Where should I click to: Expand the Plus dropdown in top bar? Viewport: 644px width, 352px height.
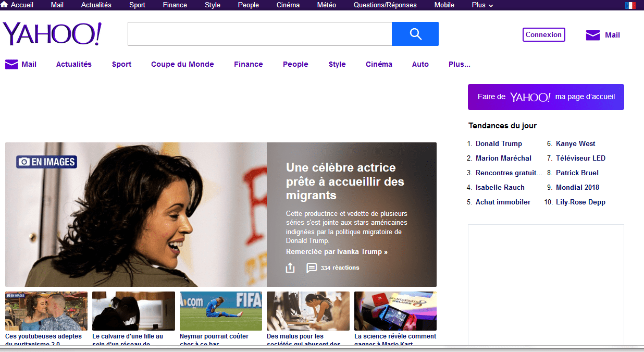482,5
